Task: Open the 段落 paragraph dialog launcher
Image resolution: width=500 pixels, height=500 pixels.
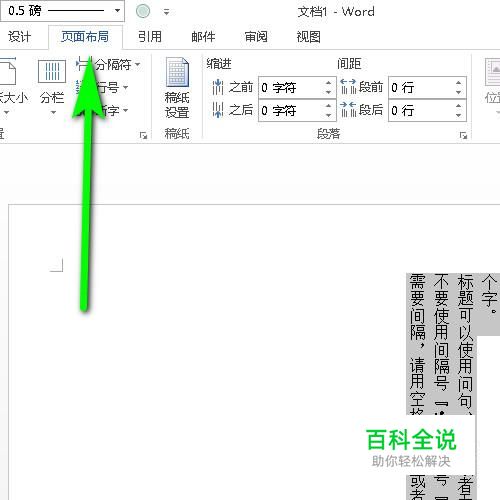Action: (x=463, y=135)
